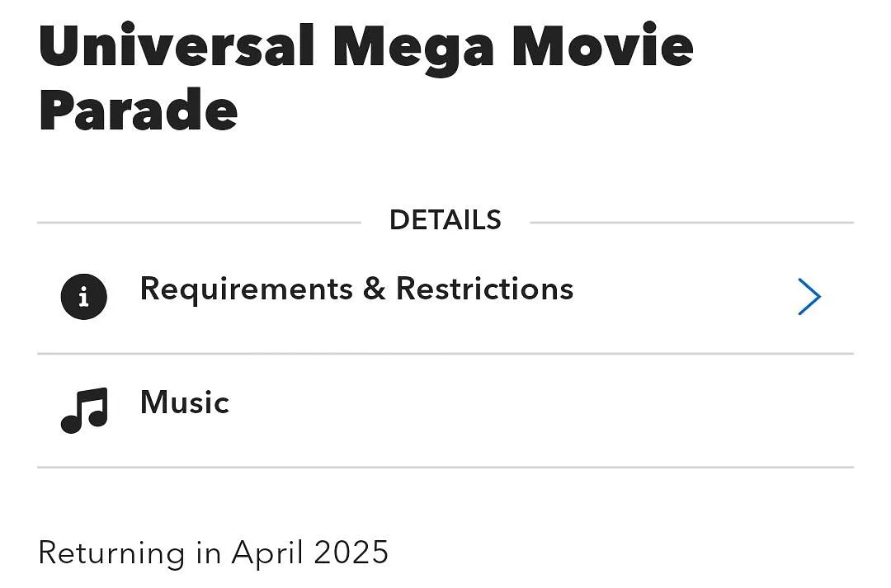Viewport: 891px width, 588px height.
Task: Click the word Restrictions in the list row
Action: point(485,289)
